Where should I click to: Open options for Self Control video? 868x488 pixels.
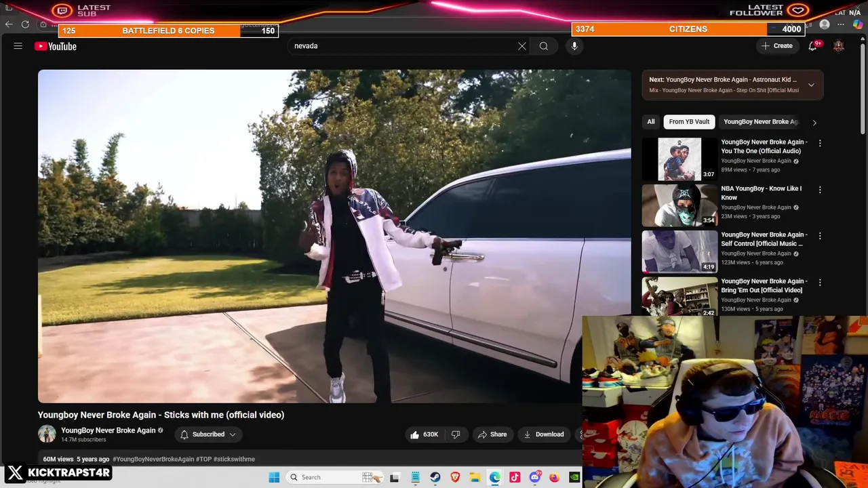click(x=820, y=236)
